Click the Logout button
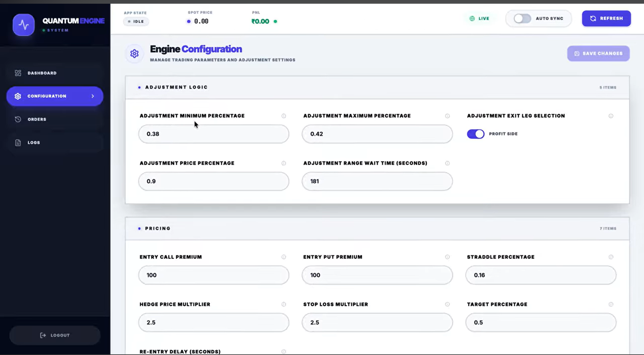 (x=55, y=335)
